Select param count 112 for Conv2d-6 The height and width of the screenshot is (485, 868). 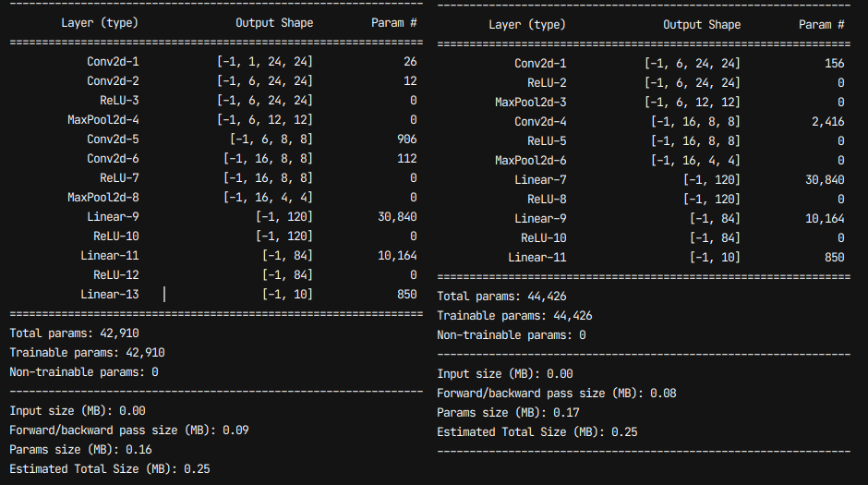pos(407,158)
